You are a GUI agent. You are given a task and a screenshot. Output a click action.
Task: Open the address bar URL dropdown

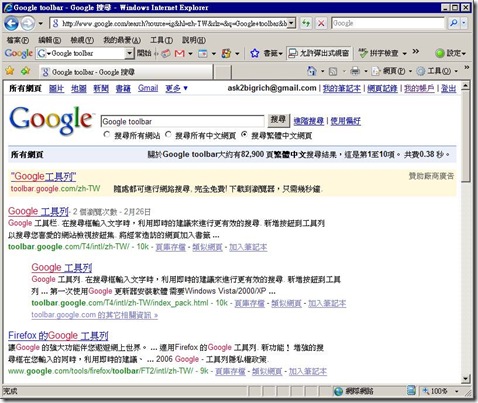point(292,23)
